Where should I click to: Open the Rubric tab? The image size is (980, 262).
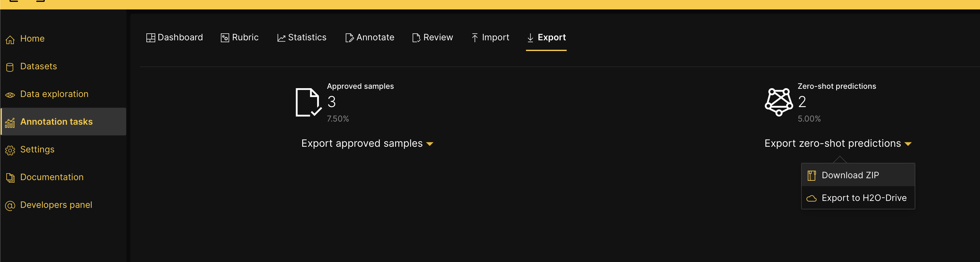[x=240, y=37]
